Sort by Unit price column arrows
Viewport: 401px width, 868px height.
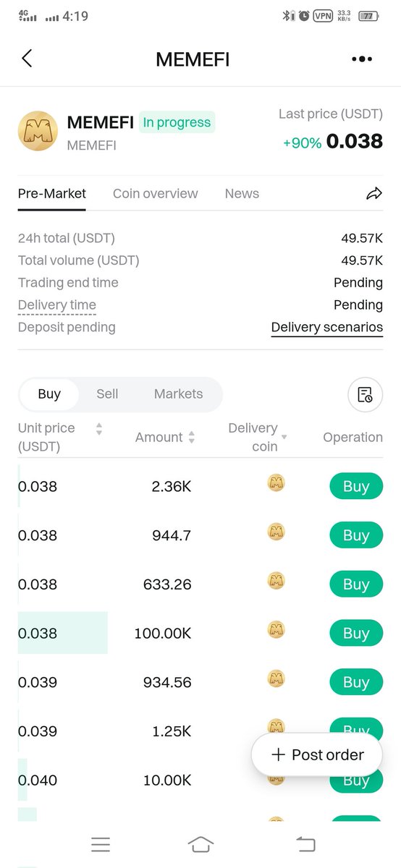coord(99,429)
